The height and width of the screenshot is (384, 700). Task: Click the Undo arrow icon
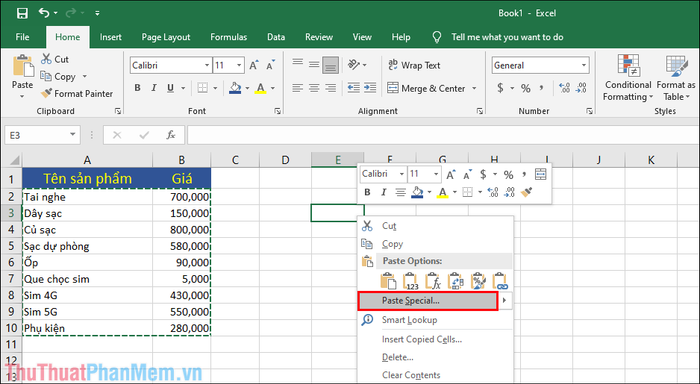click(x=44, y=13)
